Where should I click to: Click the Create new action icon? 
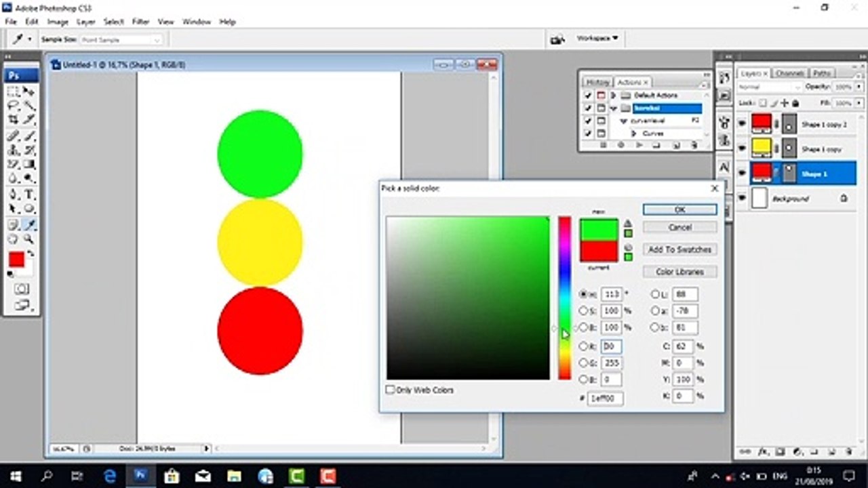[x=676, y=145]
